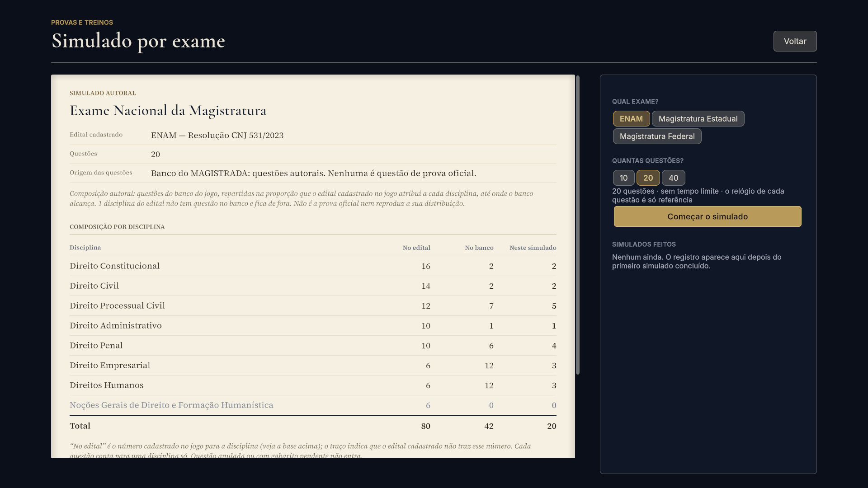Click the Origem das questões label

(101, 173)
